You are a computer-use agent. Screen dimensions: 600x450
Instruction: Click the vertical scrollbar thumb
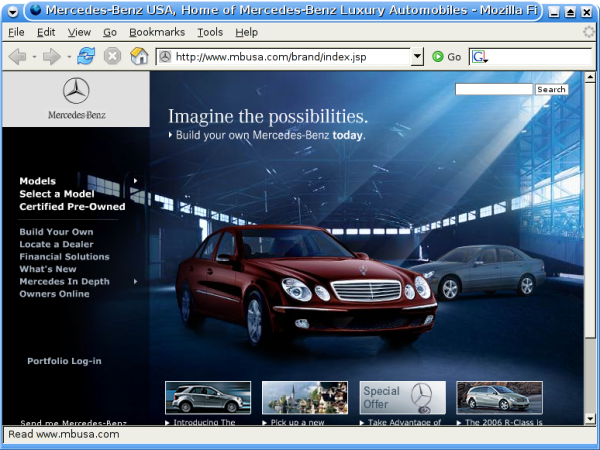click(590, 210)
